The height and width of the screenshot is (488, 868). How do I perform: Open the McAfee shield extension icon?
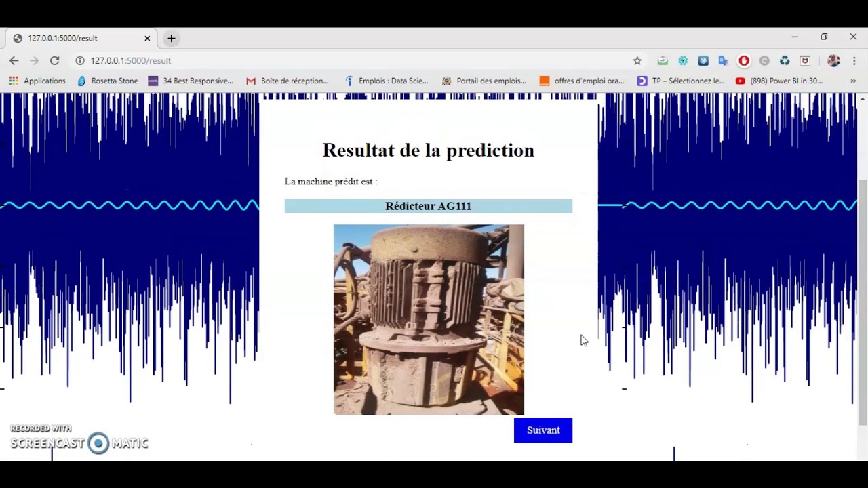point(805,60)
